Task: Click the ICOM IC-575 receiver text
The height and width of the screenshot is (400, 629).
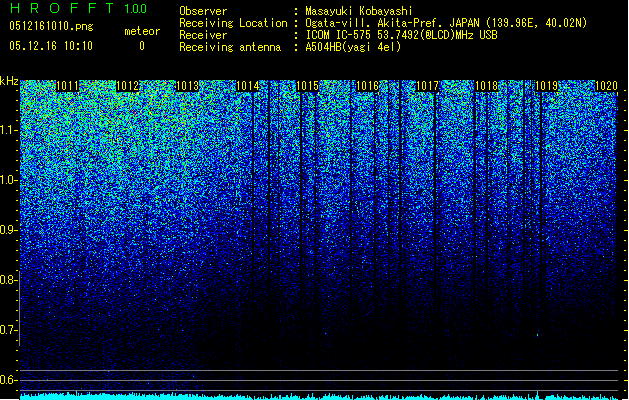Action: coord(401,35)
